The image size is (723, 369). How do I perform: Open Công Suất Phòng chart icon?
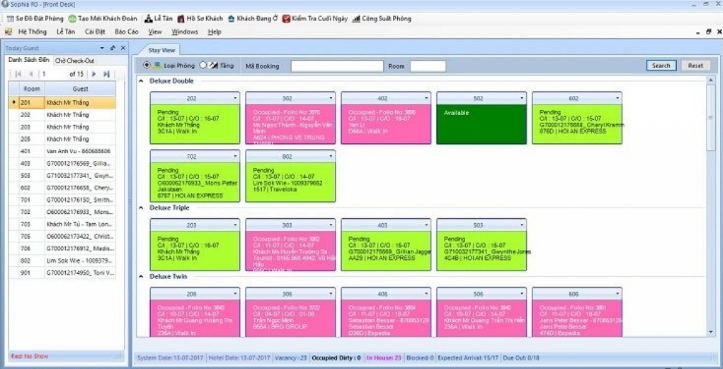[356, 19]
